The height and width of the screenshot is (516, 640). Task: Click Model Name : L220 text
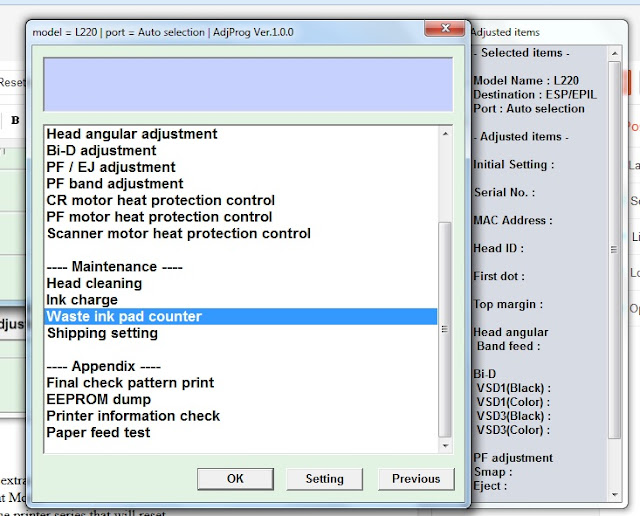(x=526, y=80)
